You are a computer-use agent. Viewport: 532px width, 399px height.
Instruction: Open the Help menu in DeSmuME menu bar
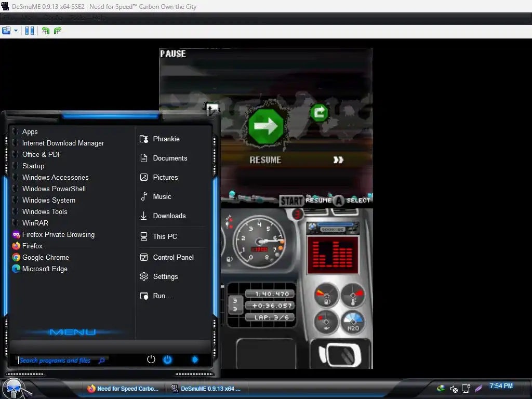pos(99,18)
